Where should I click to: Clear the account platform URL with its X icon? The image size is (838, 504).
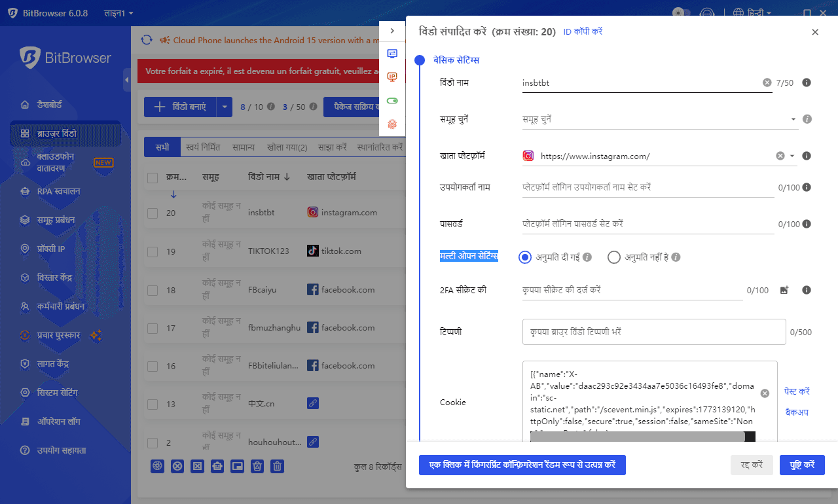click(x=780, y=156)
